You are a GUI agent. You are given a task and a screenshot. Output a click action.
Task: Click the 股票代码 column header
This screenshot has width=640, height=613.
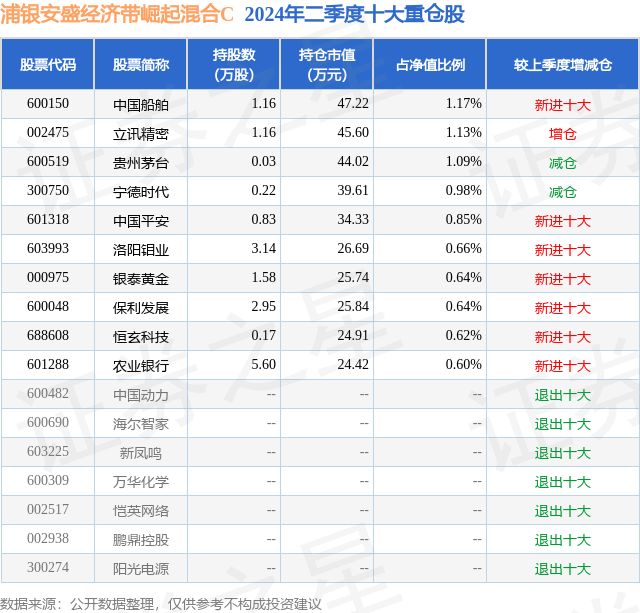point(48,64)
